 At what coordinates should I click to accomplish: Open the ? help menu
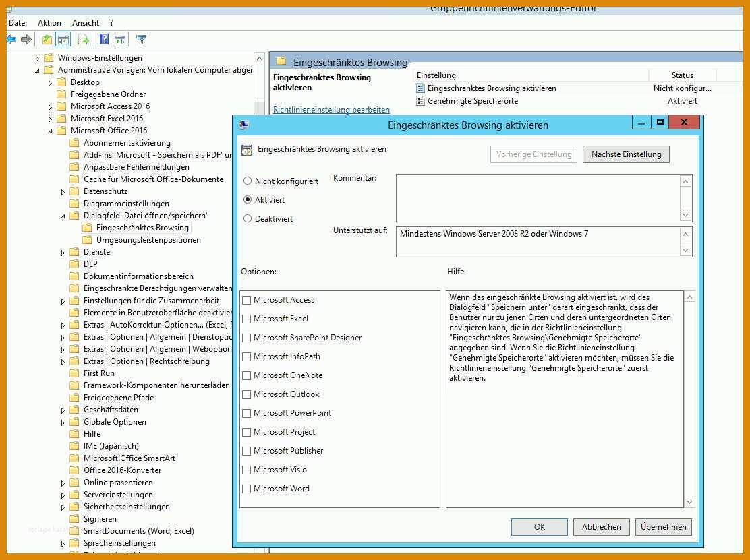(111, 22)
